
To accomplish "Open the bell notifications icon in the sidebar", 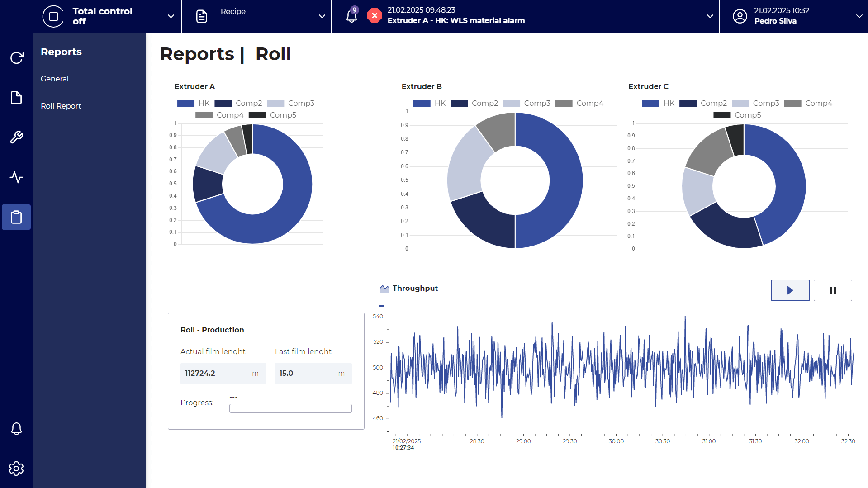I will point(16,428).
